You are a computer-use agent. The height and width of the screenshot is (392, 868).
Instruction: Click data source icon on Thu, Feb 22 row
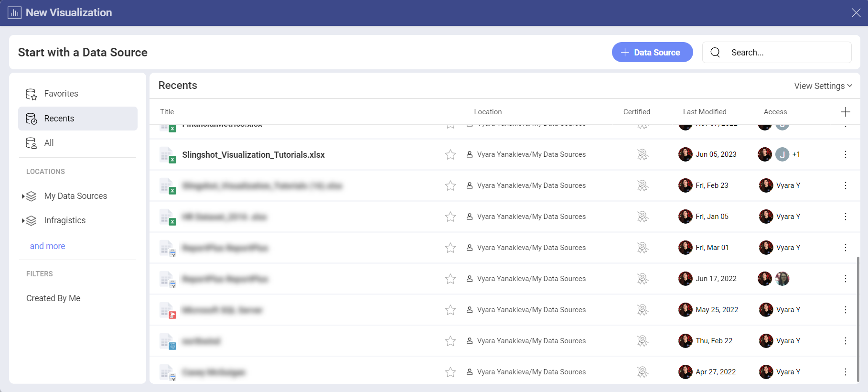[x=168, y=341]
